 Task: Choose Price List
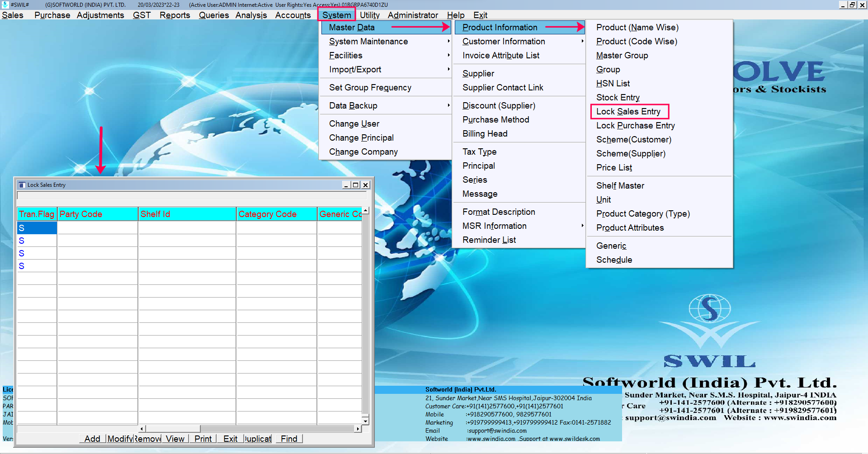(659, 167)
